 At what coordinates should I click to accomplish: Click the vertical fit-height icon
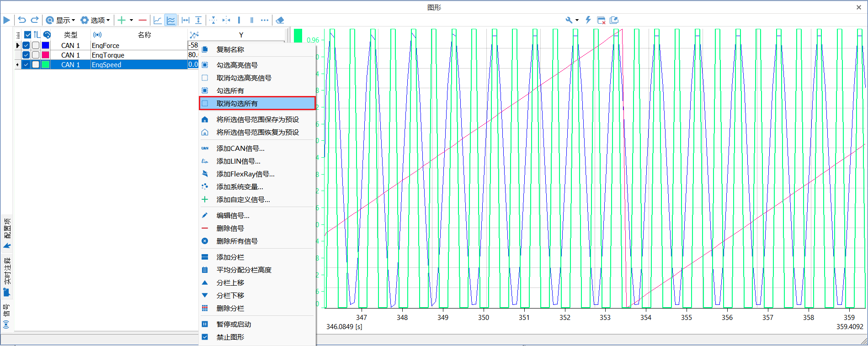[198, 20]
